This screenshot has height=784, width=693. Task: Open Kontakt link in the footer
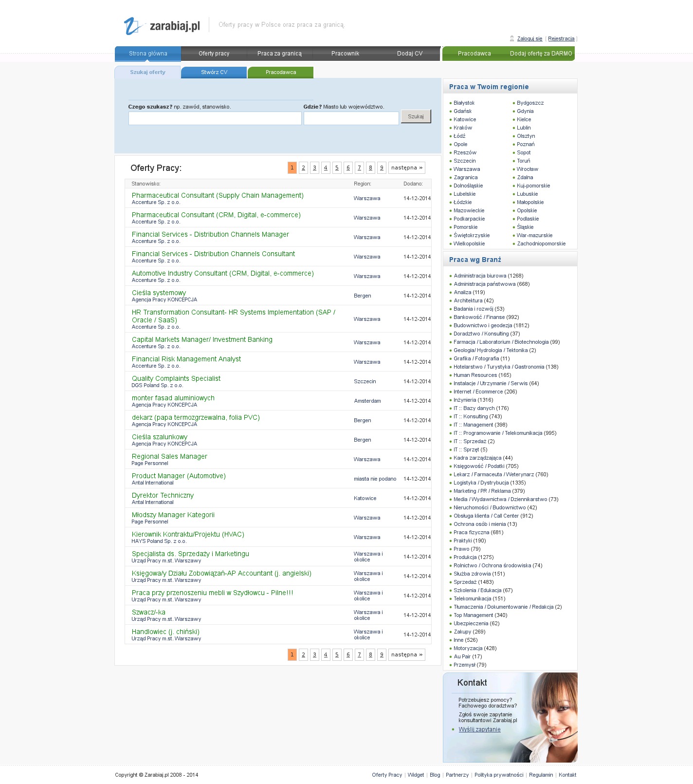567,775
